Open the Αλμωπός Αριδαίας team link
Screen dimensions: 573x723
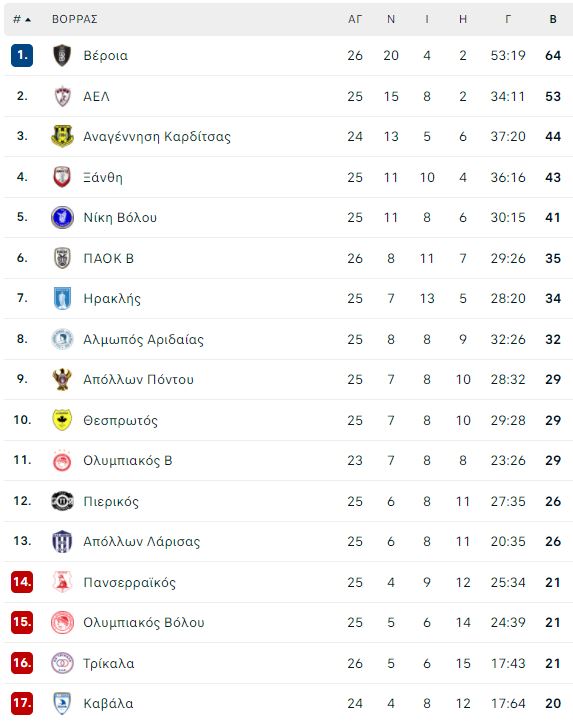coord(143,340)
